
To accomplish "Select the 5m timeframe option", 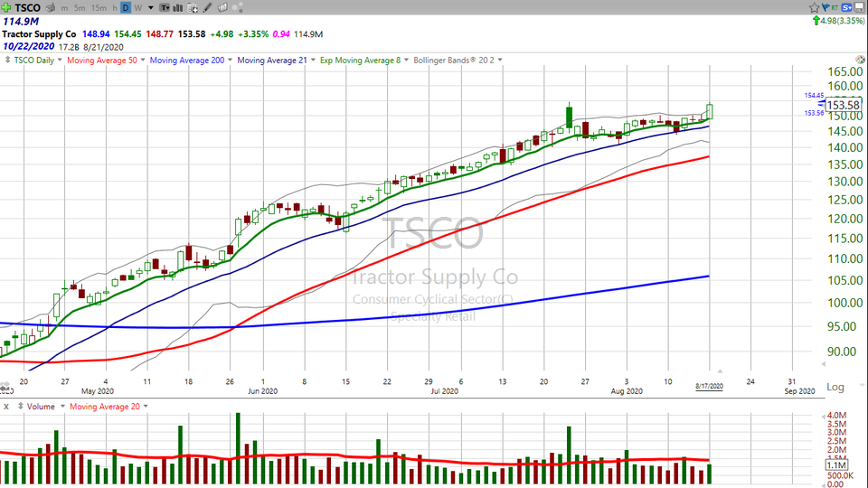I will 80,7.
